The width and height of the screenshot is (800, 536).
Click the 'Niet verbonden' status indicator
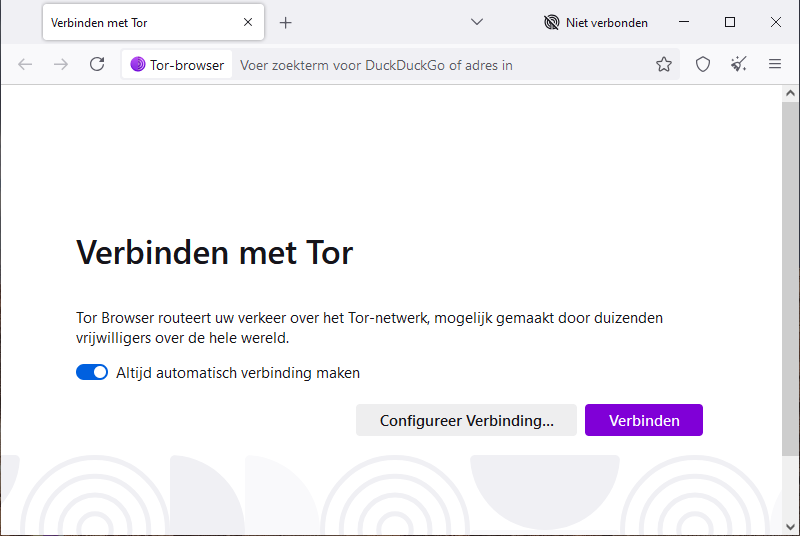[x=595, y=22]
